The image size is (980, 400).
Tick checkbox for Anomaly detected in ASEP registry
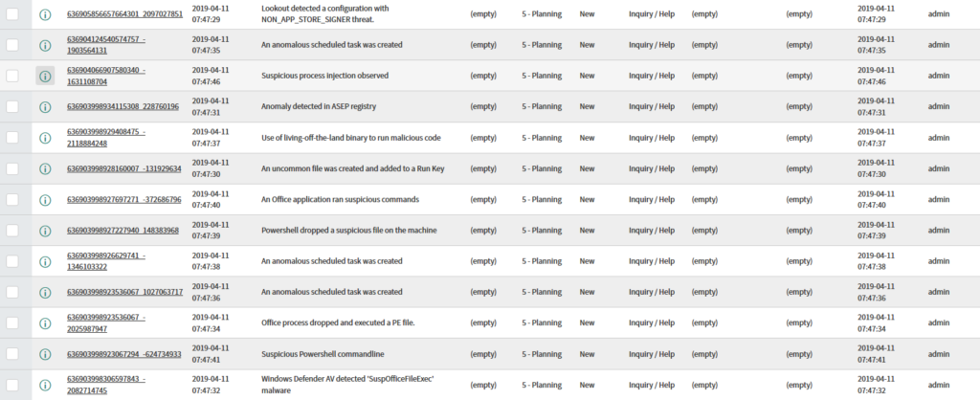(12, 107)
